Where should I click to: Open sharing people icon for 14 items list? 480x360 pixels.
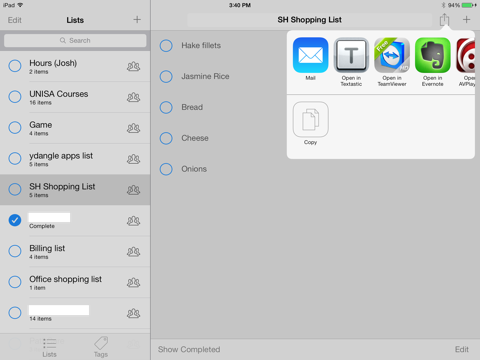pyautogui.click(x=133, y=313)
